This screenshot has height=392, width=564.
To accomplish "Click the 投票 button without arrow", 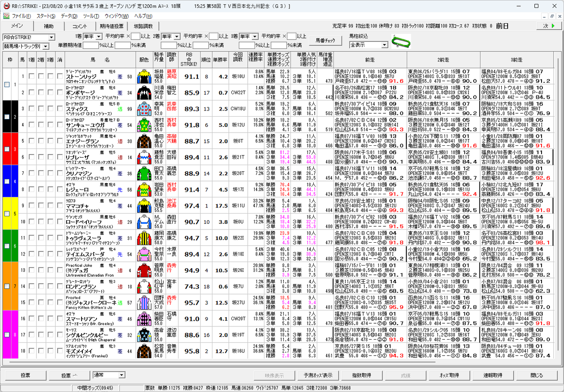I will [x=26, y=375].
